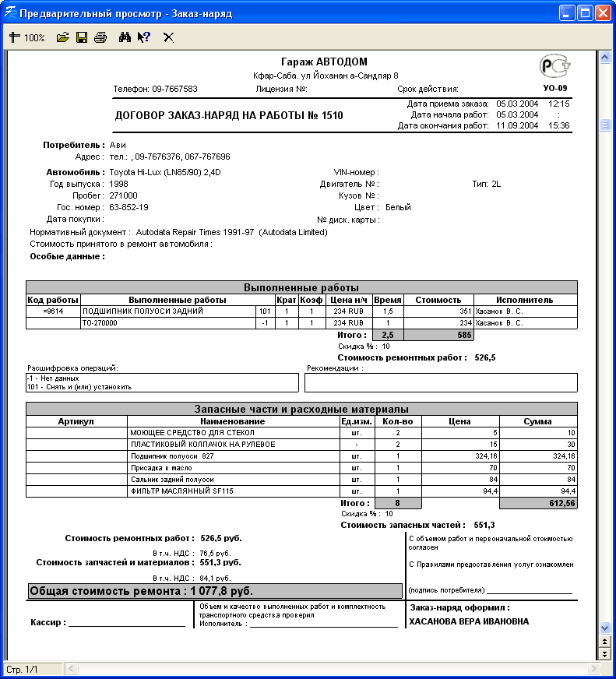Viewport: 616px width, 679px height.
Task: Click the horizontal scrollbar left arrow
Action: click(70, 669)
